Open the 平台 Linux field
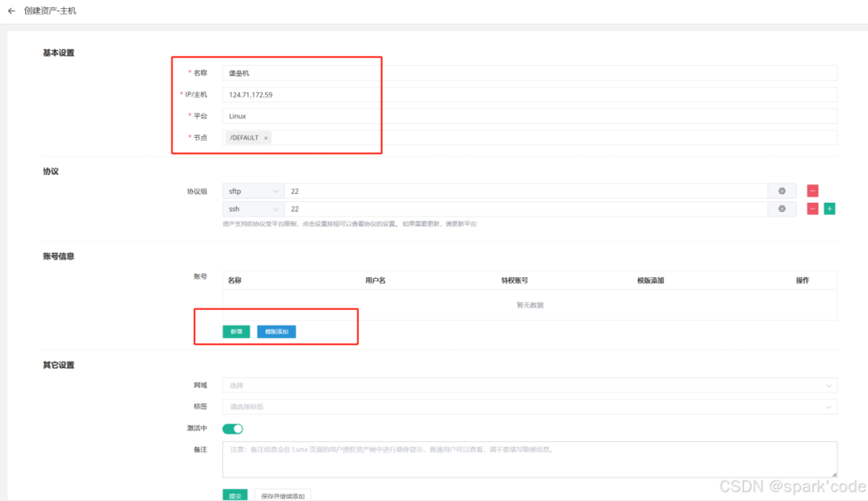The height and width of the screenshot is (501, 868). tap(530, 116)
